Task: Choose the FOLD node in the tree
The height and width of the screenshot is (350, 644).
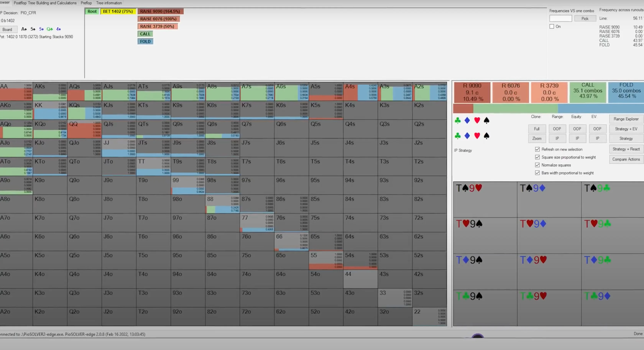Action: (145, 42)
